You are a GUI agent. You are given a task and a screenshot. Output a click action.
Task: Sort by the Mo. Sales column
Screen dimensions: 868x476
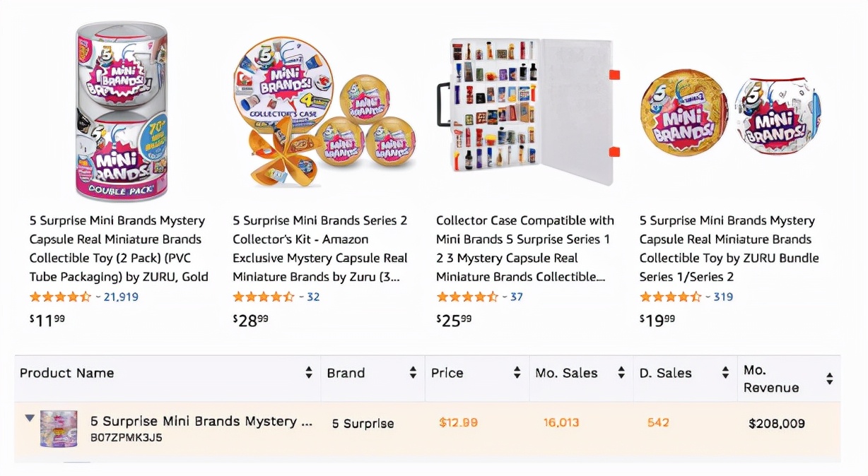[x=621, y=374]
